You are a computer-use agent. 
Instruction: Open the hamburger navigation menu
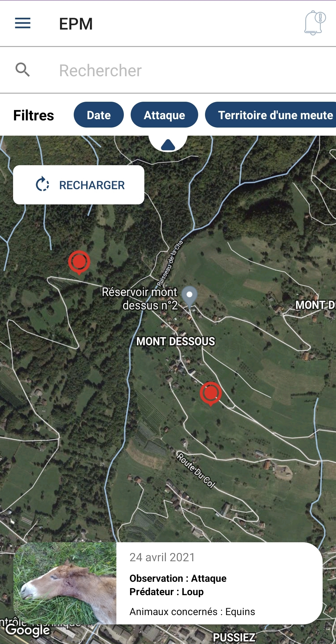[23, 23]
